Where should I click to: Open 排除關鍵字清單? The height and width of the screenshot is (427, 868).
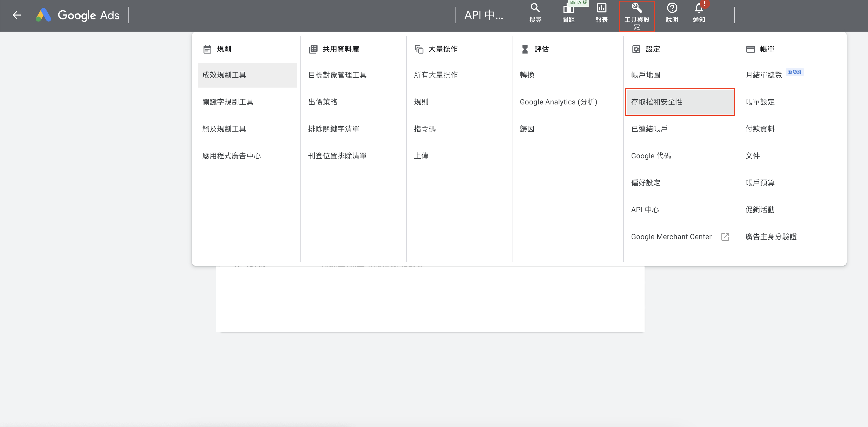(x=334, y=129)
